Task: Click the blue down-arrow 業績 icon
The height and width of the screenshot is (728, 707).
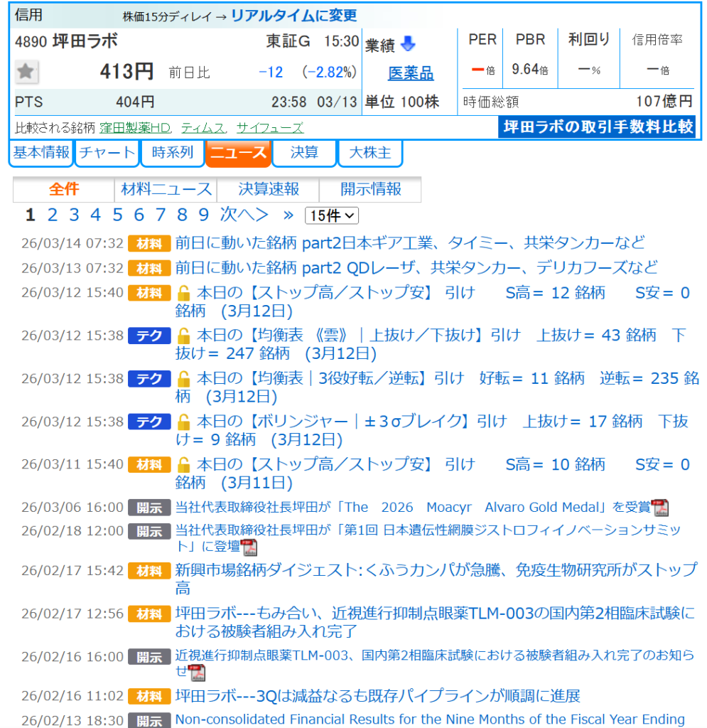Action: 408,44
